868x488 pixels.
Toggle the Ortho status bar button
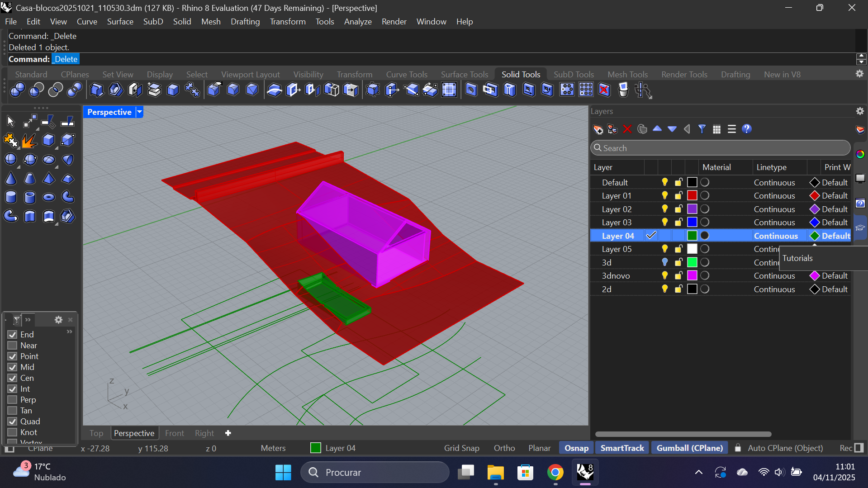(x=504, y=448)
